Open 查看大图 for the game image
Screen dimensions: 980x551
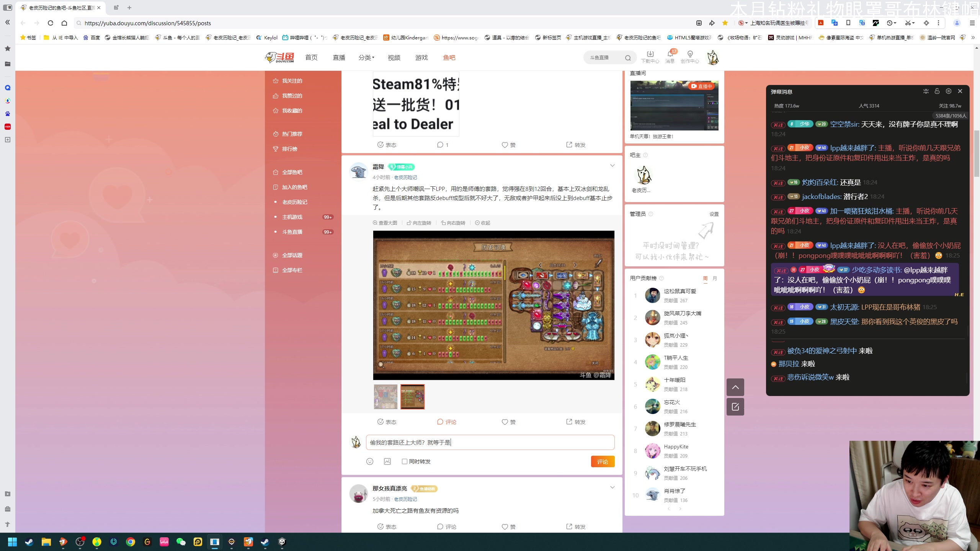(x=385, y=223)
